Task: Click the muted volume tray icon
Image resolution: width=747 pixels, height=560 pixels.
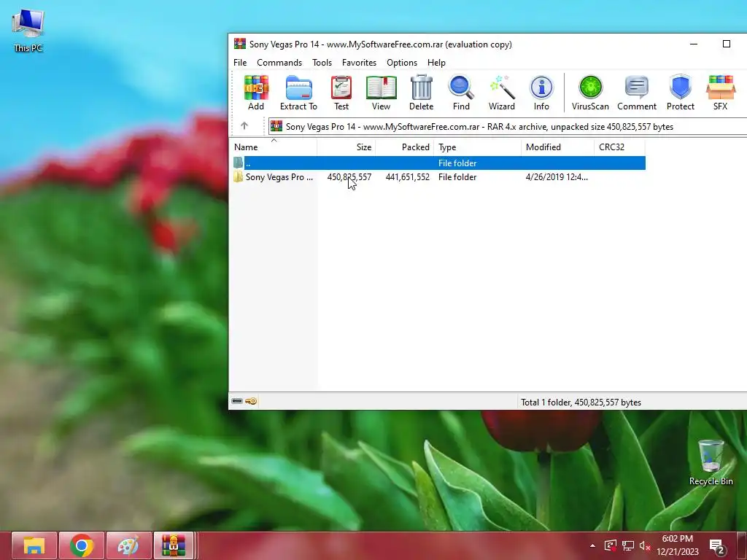Action: coord(645,545)
